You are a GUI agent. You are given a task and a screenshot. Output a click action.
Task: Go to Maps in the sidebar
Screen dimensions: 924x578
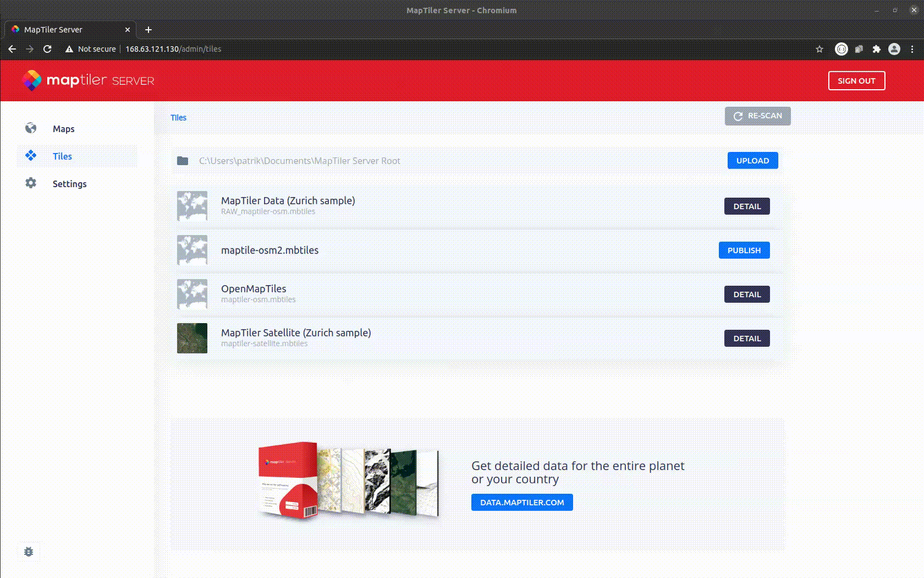click(63, 129)
